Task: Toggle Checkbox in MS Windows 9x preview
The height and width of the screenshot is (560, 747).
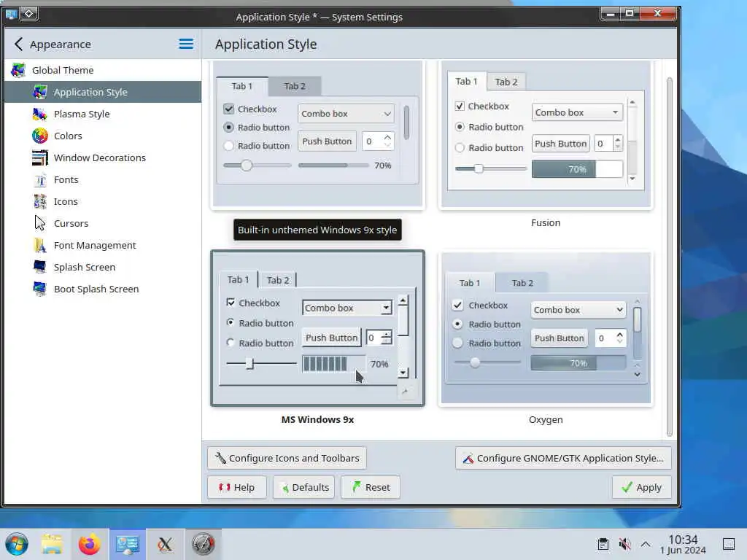Action: pyautogui.click(x=231, y=303)
